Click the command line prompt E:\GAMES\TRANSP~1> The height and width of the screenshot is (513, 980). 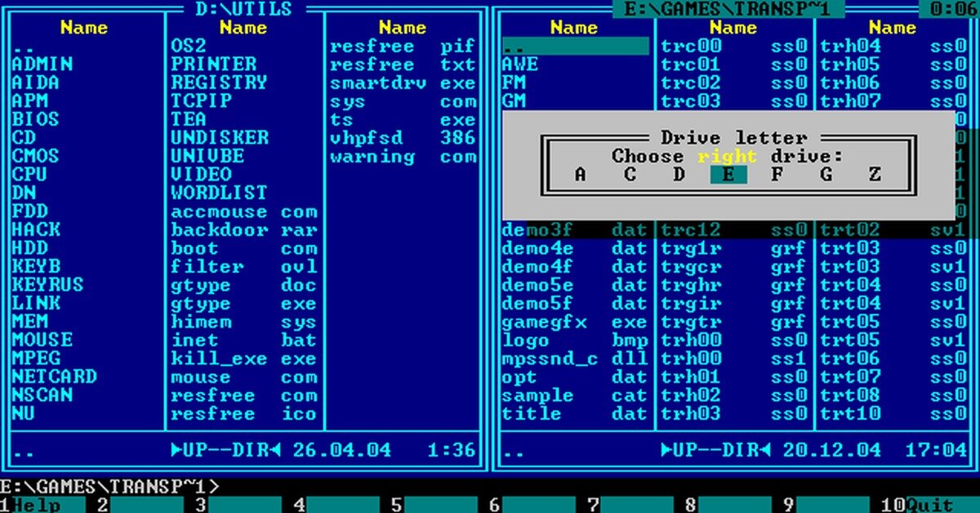tap(110, 487)
